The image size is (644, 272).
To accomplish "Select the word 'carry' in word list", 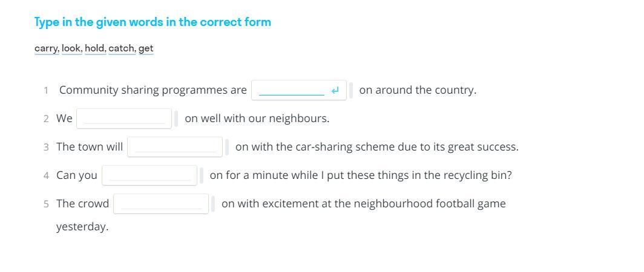I will tap(47, 48).
